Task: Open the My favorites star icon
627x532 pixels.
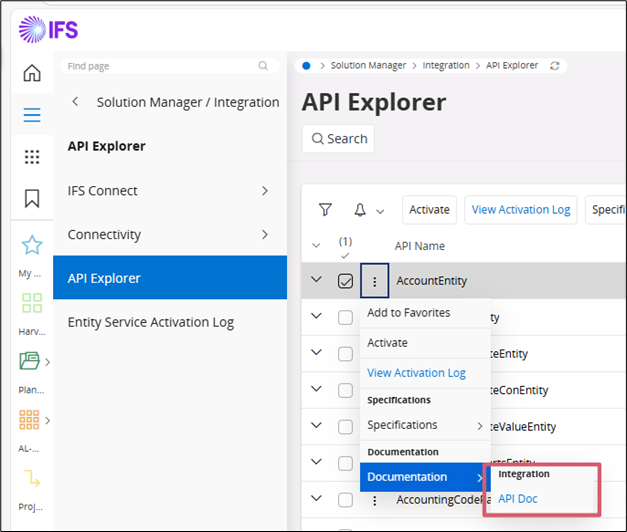Action: [x=32, y=245]
